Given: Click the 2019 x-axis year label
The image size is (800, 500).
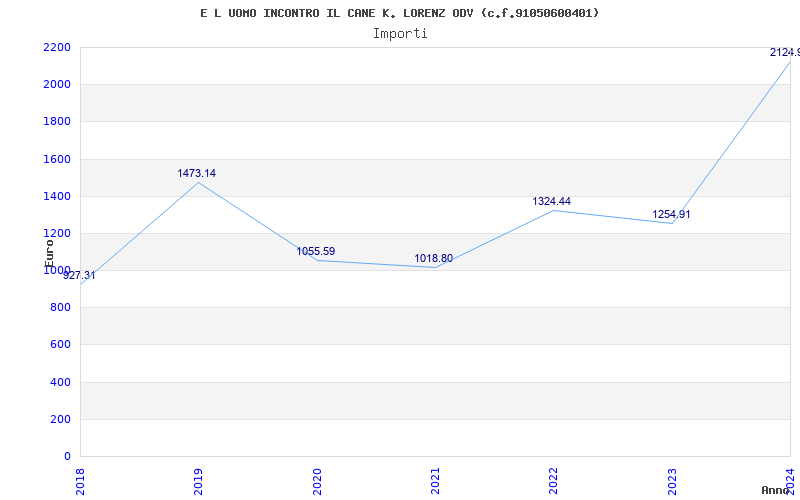Looking at the screenshot, I should (198, 480).
